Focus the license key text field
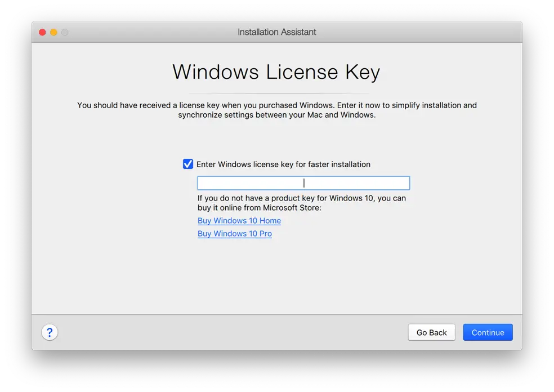Screen dimensions: 554x392 pyautogui.click(x=303, y=183)
